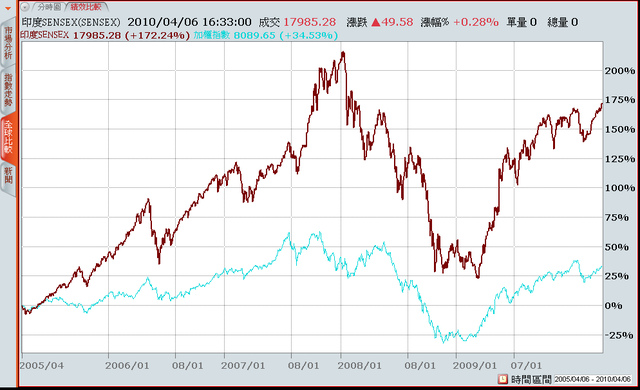640x390 pixels.
Task: Open the 市場分析 sidebar tab
Action: pos(8,42)
